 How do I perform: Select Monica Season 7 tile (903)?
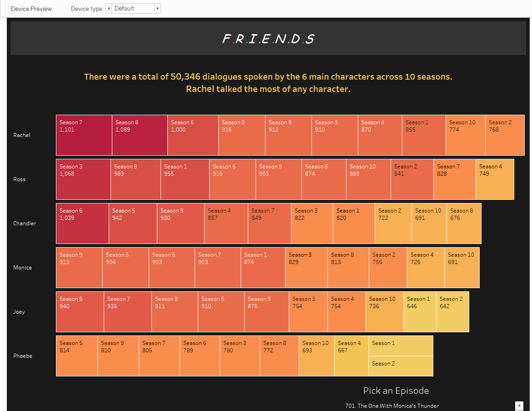pyautogui.click(x=218, y=268)
